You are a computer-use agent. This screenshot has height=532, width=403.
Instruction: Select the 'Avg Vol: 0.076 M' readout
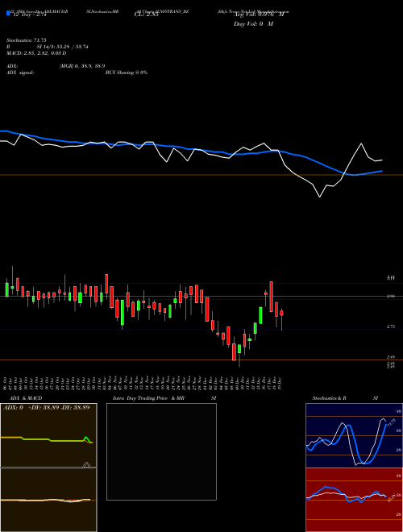pyautogui.click(x=259, y=15)
